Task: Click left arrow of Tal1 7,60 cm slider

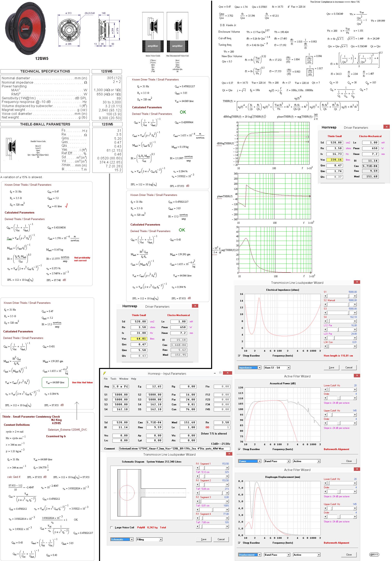Action: [x=198, y=526]
